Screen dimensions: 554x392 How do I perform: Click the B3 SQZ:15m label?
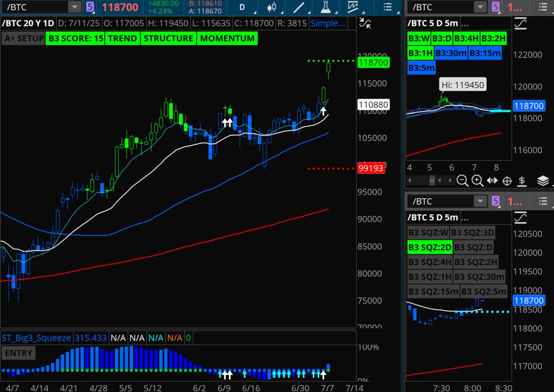[x=434, y=291]
